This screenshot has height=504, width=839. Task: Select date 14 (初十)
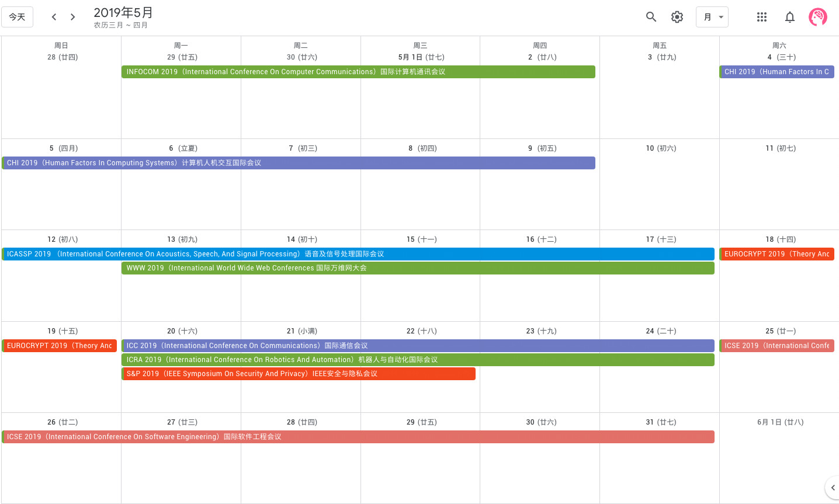[302, 239]
